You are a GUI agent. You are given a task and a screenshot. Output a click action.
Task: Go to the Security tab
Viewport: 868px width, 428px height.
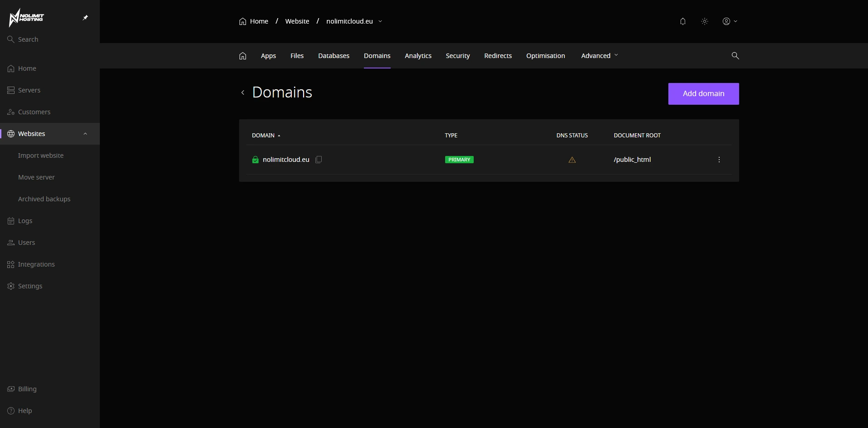tap(458, 56)
